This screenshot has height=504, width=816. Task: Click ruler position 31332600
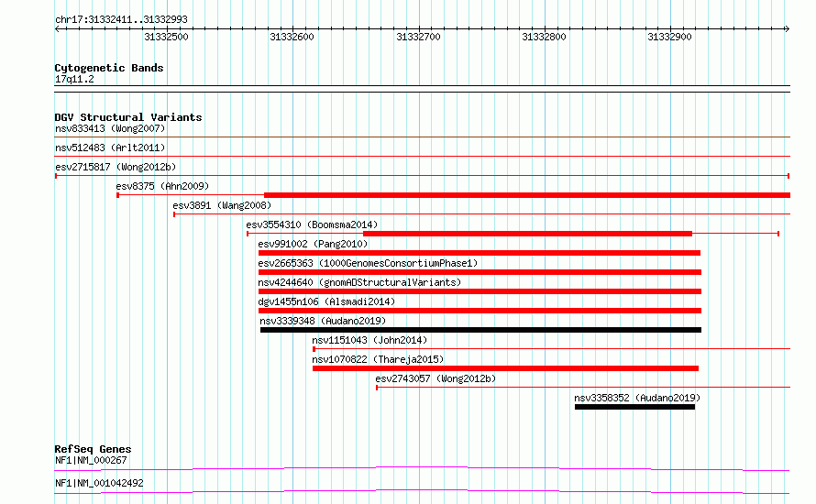click(292, 37)
